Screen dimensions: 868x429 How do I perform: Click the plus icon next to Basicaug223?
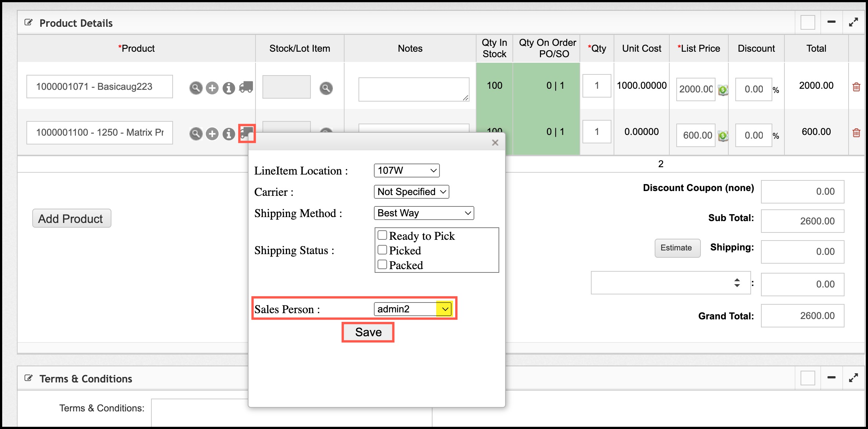pyautogui.click(x=212, y=88)
